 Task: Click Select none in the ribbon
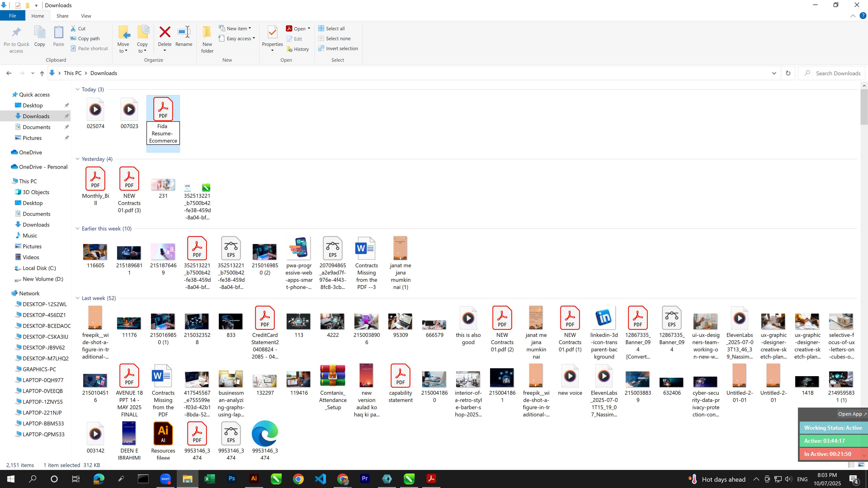(334, 38)
